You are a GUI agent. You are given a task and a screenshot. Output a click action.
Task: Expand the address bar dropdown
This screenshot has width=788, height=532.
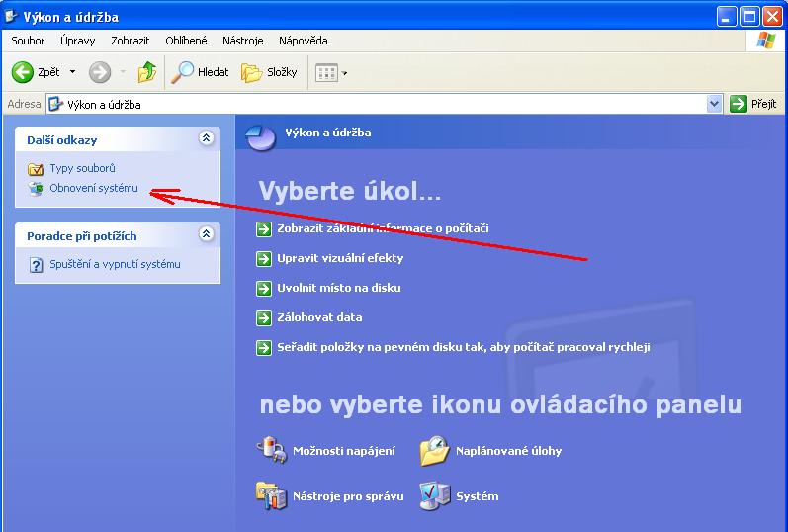coord(714,104)
